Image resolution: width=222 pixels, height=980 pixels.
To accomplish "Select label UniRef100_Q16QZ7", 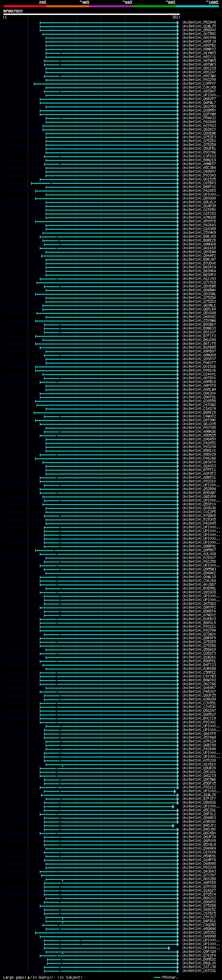I will click(x=199, y=890).
